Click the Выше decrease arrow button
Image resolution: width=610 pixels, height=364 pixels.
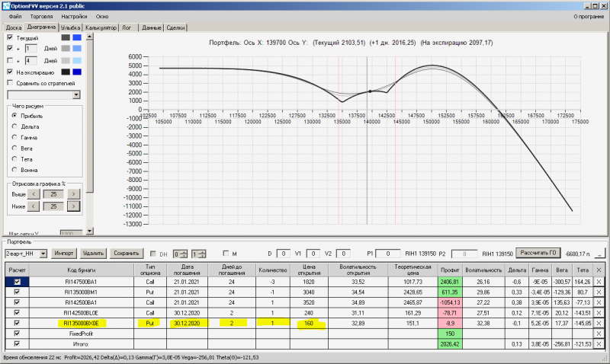tap(34, 194)
